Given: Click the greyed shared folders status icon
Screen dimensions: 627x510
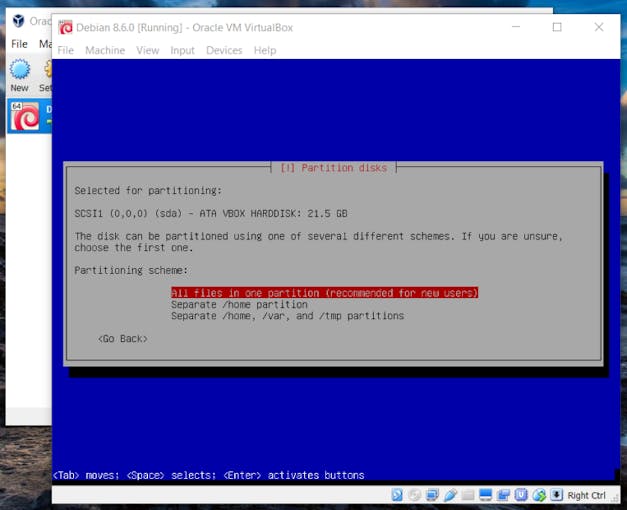Looking at the screenshot, I should coord(467,495).
